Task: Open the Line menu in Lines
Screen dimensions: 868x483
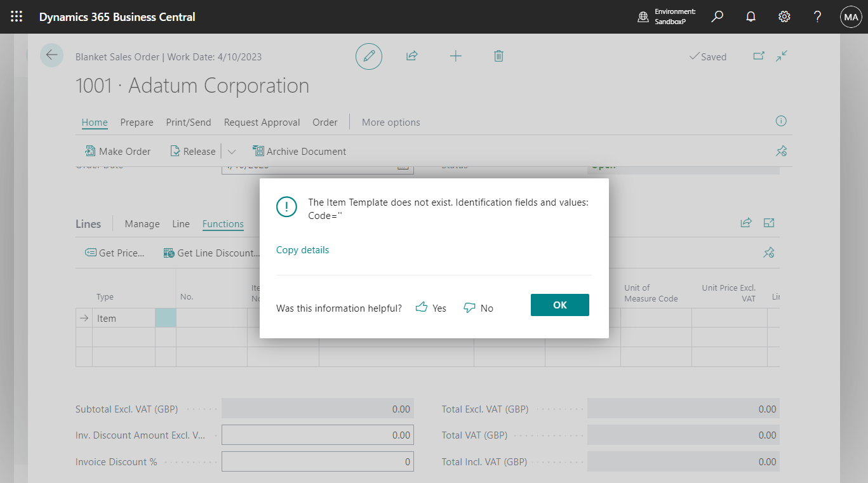Action: 181,224
